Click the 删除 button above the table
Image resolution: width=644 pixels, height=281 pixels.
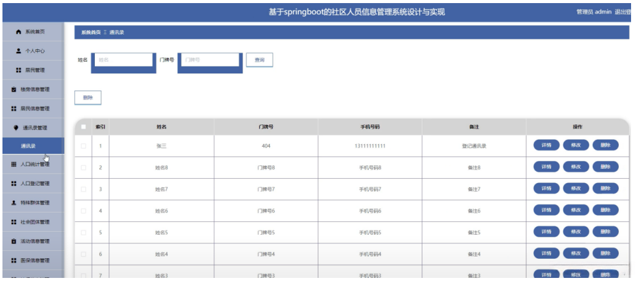(87, 98)
